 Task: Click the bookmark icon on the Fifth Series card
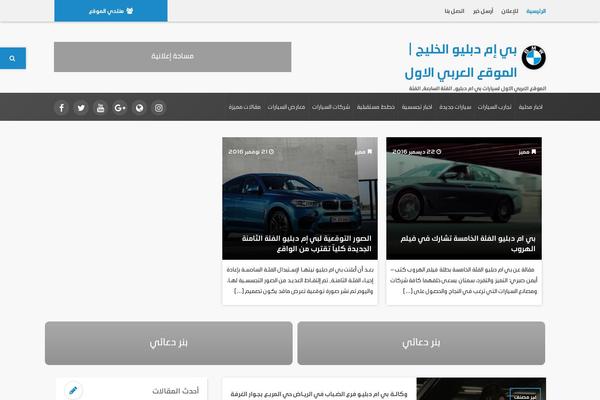(534, 152)
